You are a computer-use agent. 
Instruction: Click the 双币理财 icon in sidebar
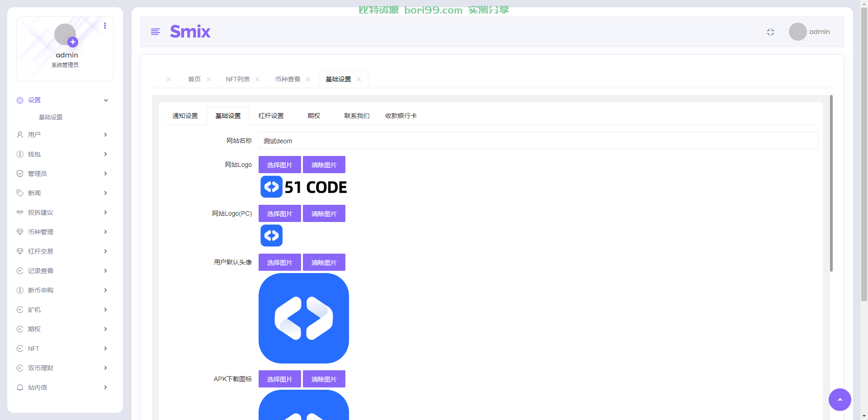tap(20, 368)
